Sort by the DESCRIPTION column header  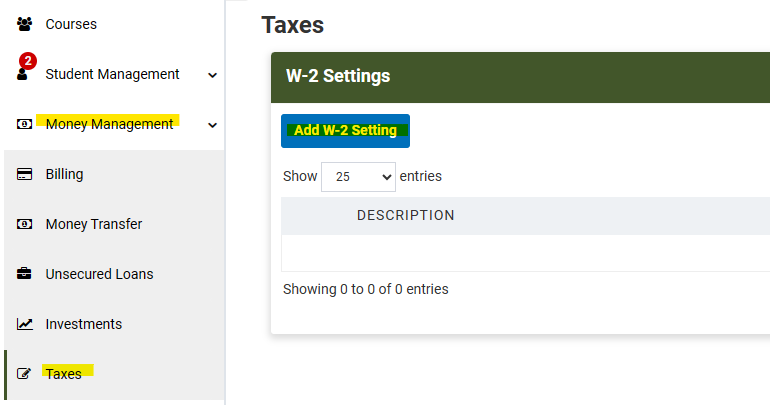coord(406,216)
